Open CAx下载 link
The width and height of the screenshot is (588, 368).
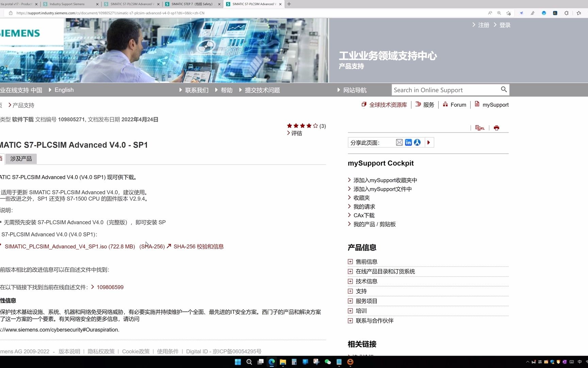point(364,215)
